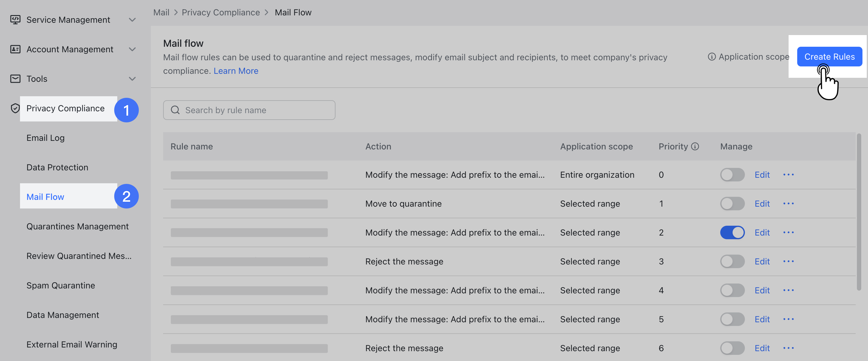Open more options for the Move to quarantine rule

point(789,203)
